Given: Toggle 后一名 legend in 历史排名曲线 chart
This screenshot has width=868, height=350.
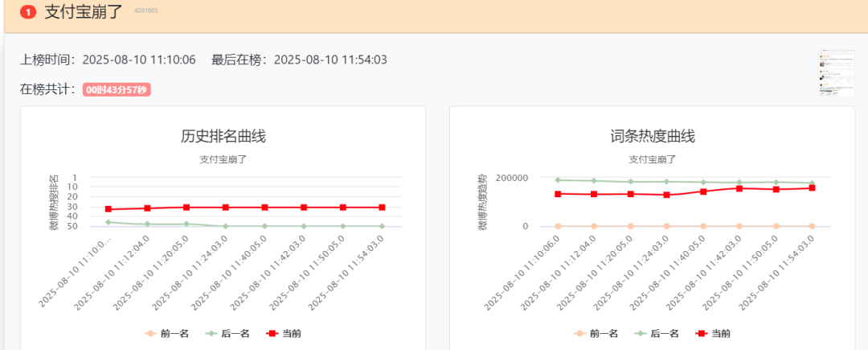Looking at the screenshot, I should coord(227,333).
